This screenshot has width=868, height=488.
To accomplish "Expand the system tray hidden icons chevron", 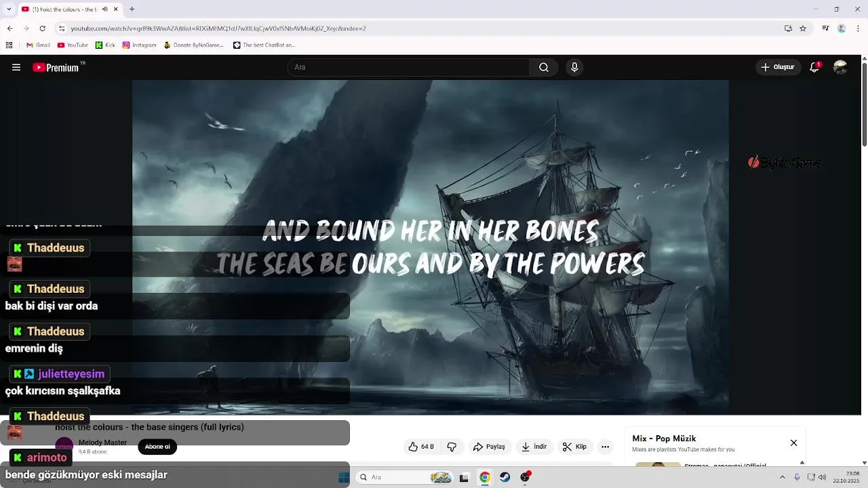I will point(782,477).
